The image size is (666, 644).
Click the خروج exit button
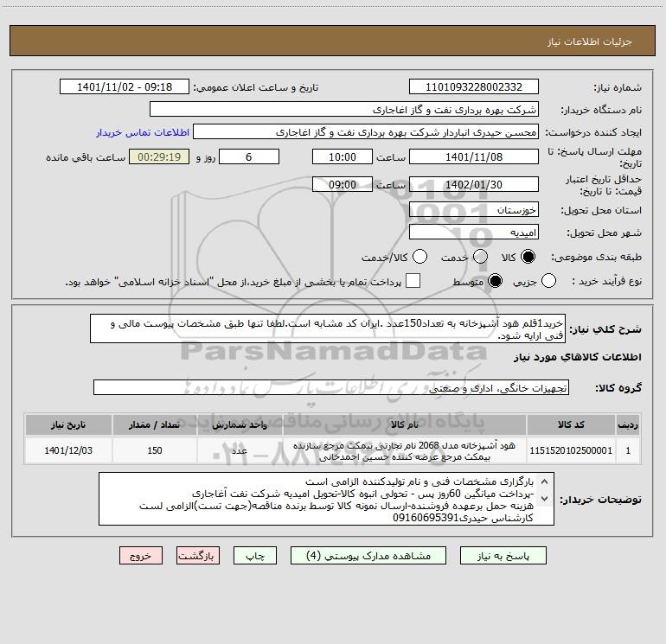tap(141, 556)
